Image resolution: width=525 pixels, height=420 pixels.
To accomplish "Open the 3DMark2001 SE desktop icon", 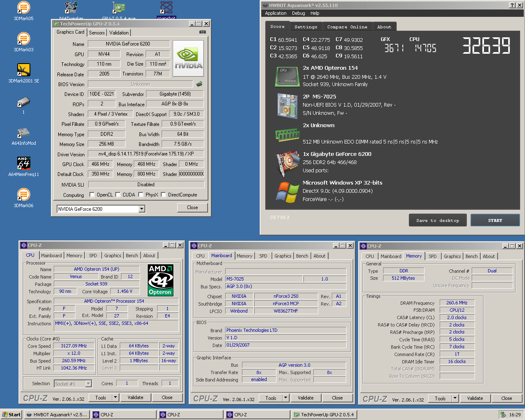I will (23, 73).
